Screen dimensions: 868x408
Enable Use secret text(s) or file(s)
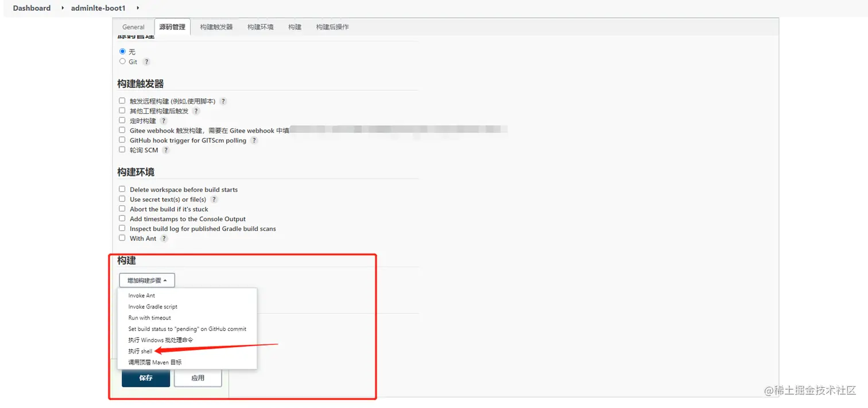tap(122, 199)
